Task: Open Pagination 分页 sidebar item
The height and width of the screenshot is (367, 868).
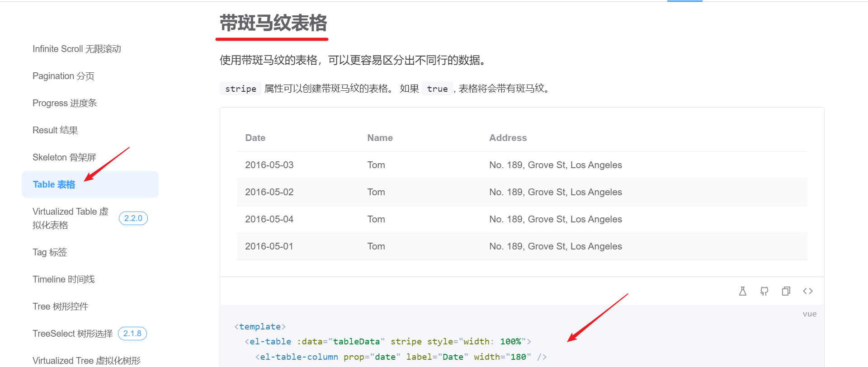Action: [x=63, y=76]
